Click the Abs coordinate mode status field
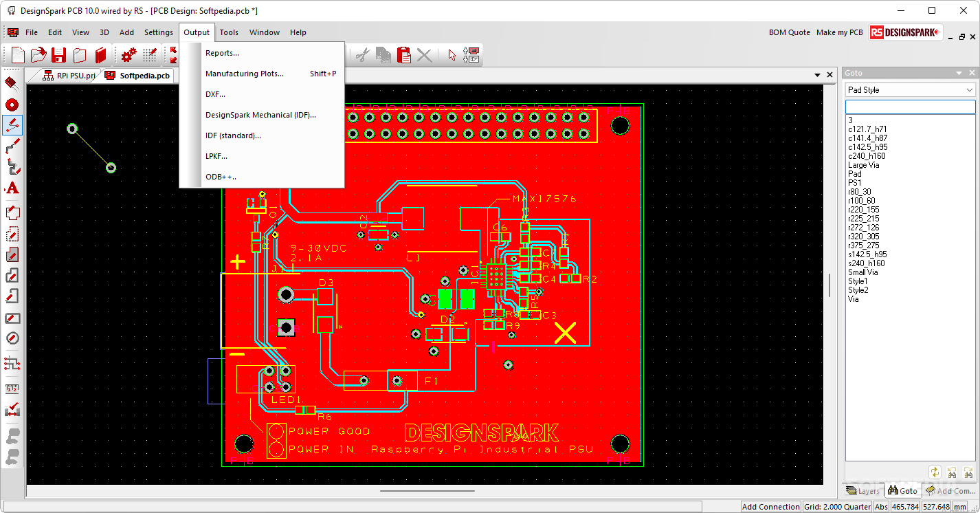The width and height of the screenshot is (980, 513). (x=881, y=507)
